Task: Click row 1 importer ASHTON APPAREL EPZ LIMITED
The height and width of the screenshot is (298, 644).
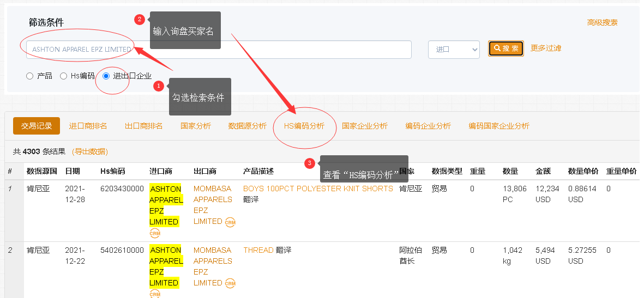Action: coord(166,205)
